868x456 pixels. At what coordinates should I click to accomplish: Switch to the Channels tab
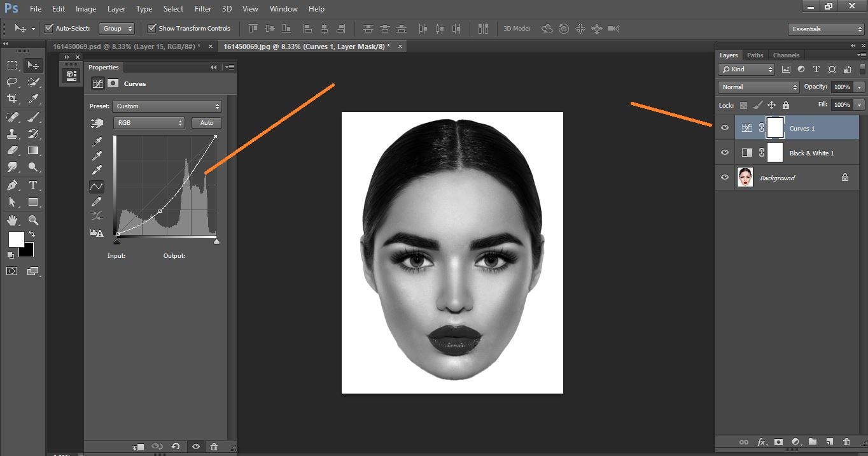click(786, 55)
